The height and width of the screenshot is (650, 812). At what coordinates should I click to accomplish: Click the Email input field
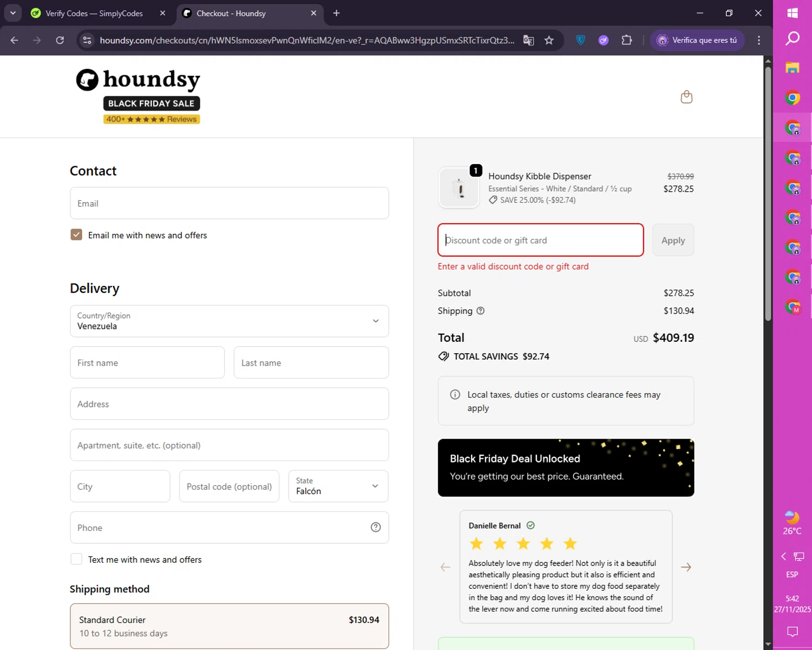pos(230,203)
